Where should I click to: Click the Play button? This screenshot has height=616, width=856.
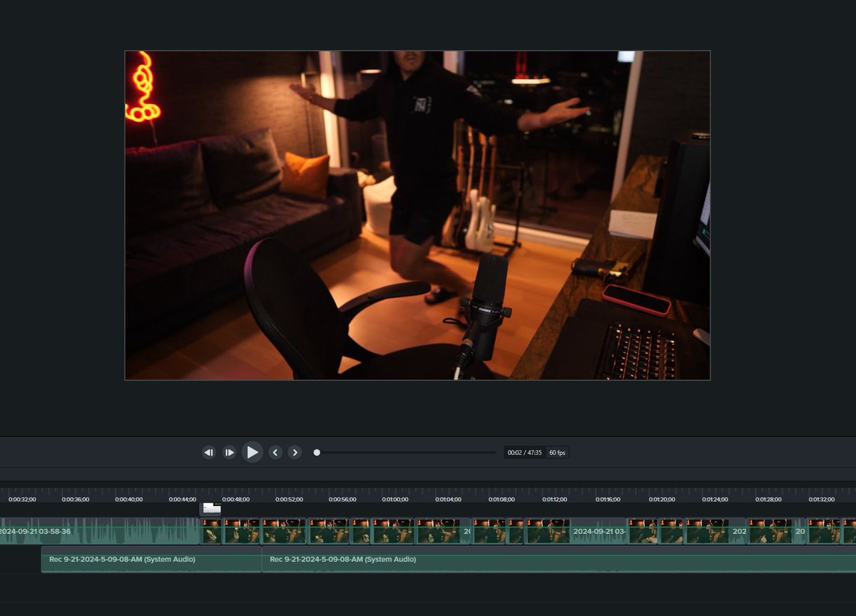coord(253,452)
